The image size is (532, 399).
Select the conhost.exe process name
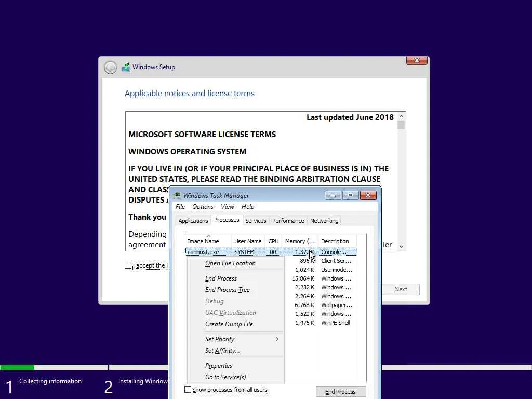[x=203, y=252]
